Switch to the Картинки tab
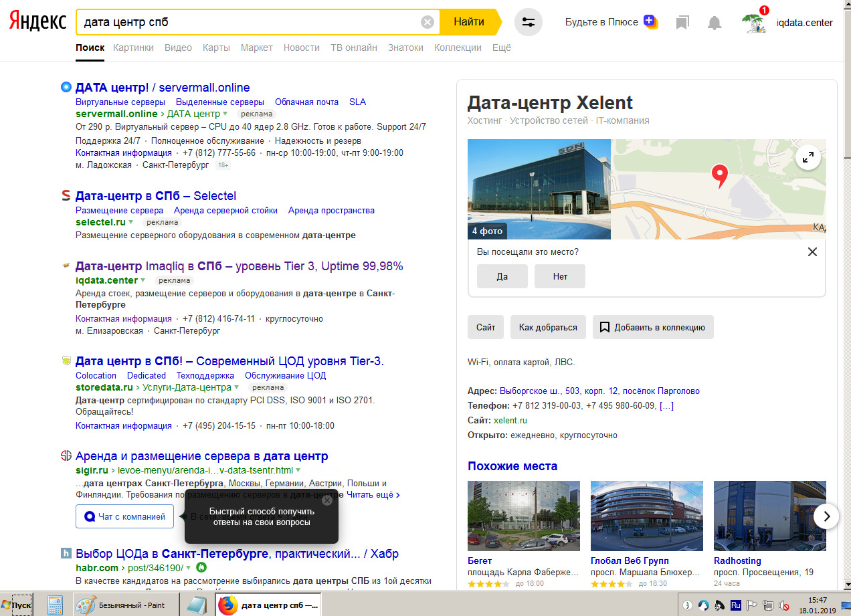The width and height of the screenshot is (851, 616). coord(133,47)
